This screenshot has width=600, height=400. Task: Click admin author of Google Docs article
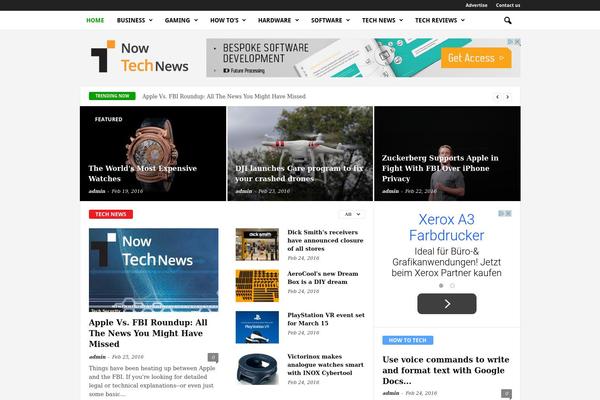[391, 393]
